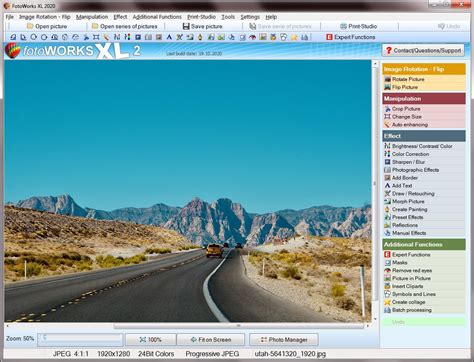
Task: Click the Open picture button
Action: coord(47,26)
